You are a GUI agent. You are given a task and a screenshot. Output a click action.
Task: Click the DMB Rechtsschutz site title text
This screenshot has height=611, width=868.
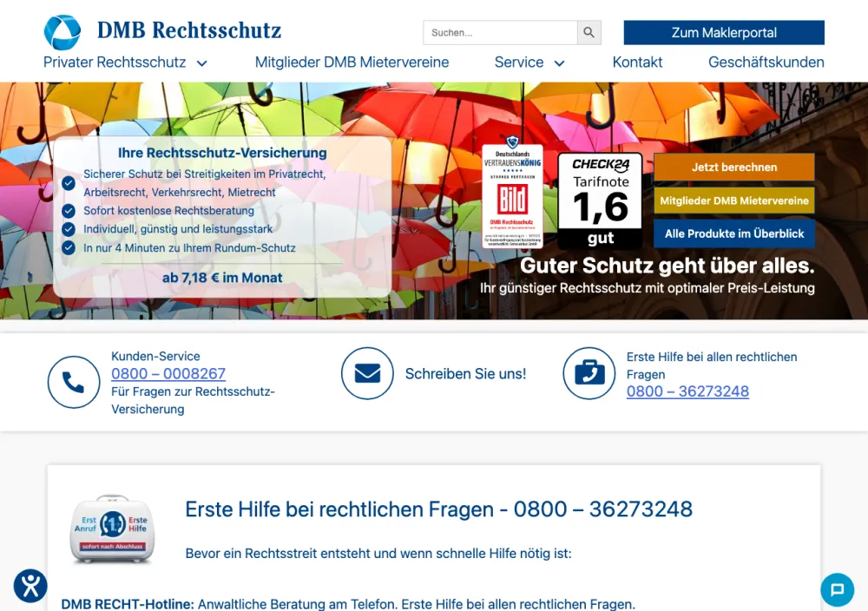[189, 30]
